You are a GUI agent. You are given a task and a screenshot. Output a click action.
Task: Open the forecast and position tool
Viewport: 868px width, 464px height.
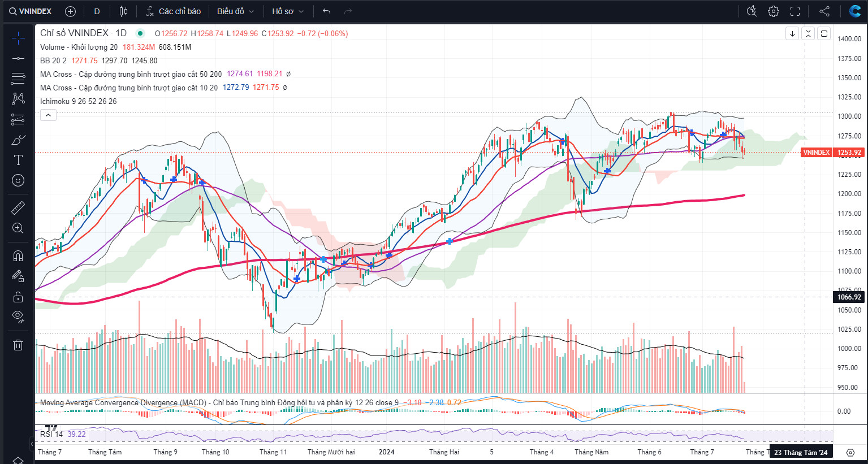pyautogui.click(x=18, y=119)
